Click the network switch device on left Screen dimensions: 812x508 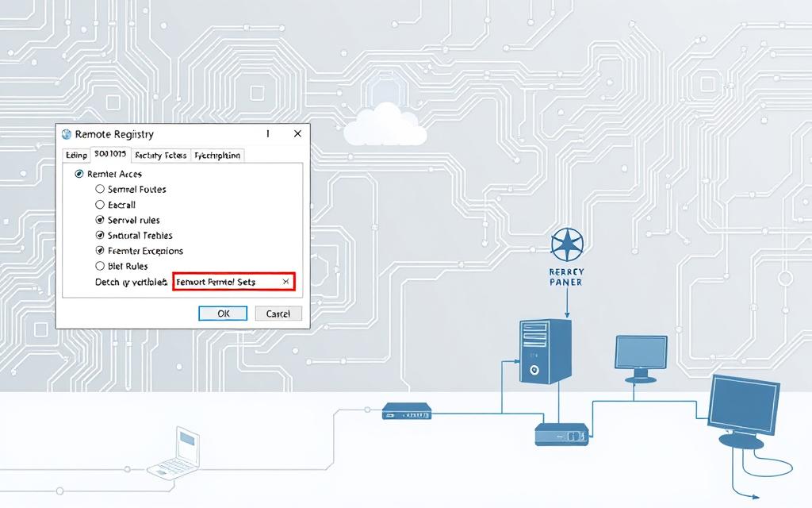click(407, 411)
